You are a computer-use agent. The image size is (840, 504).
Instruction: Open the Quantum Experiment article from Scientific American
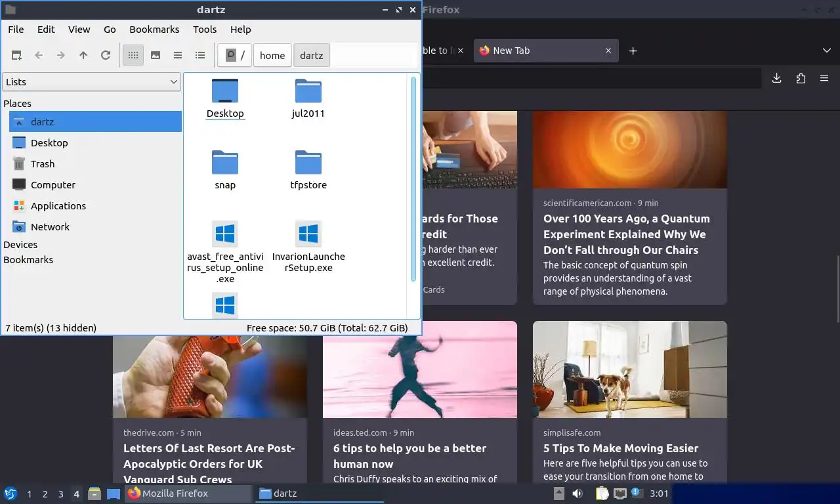[x=627, y=234]
